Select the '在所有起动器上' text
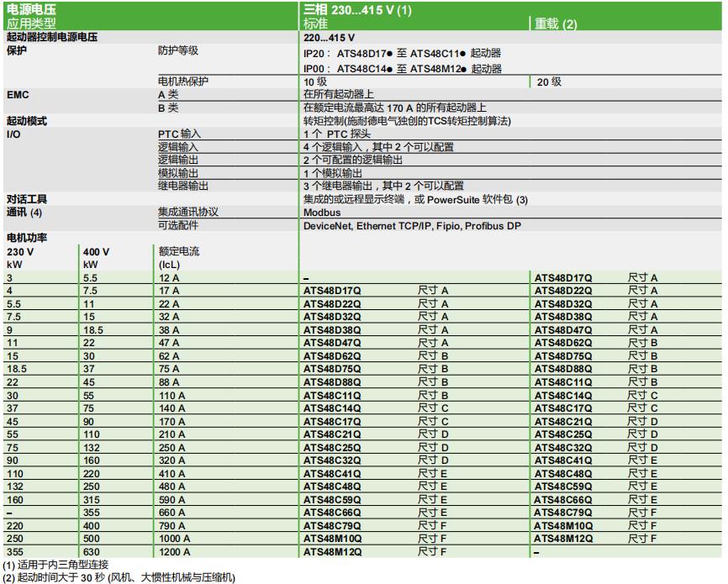728x584 pixels. [x=339, y=94]
